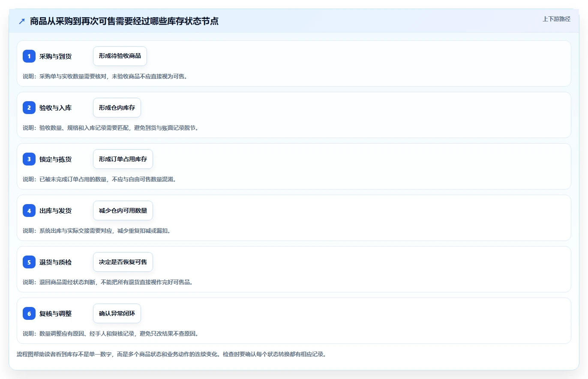Screen dimensions: 588x379
Task: Click the step 3 number badge
Action: [29, 159]
